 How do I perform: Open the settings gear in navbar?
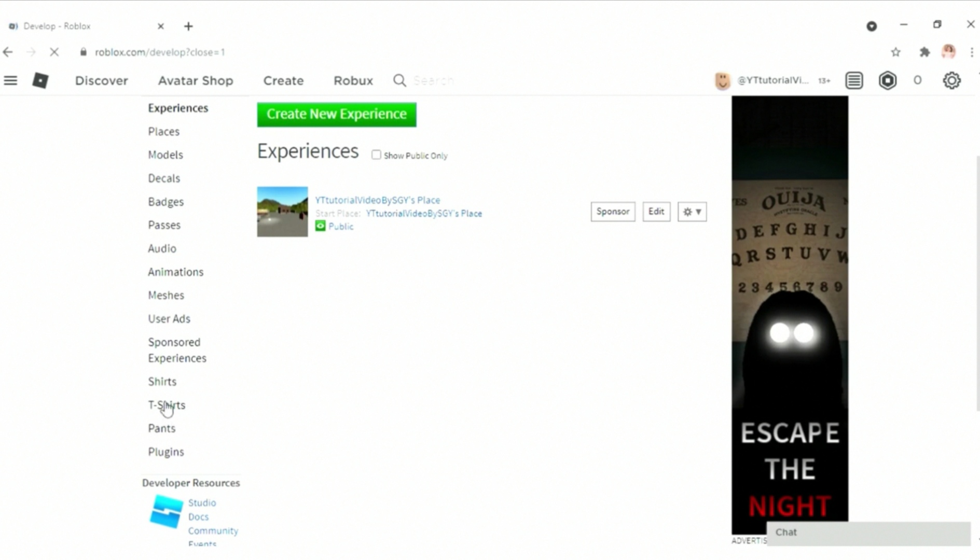coord(951,80)
